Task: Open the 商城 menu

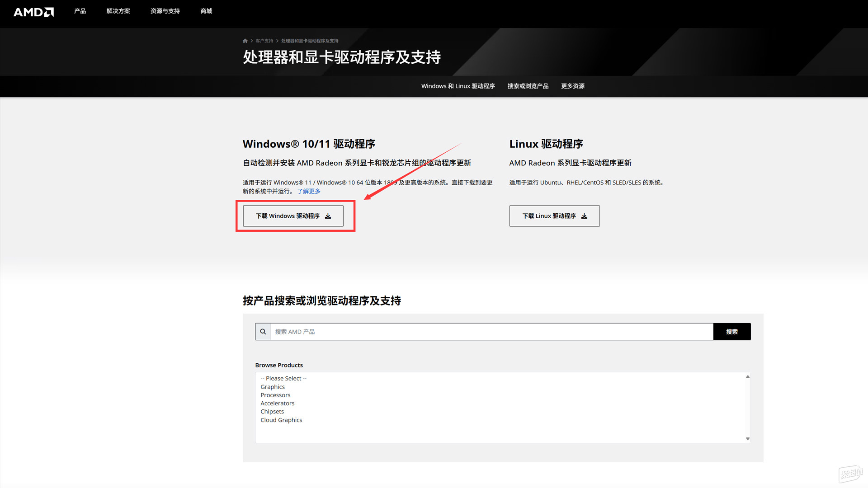Action: coord(206,11)
